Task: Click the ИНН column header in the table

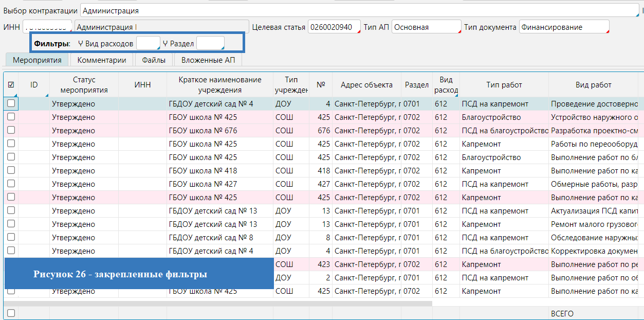Action: [x=142, y=84]
